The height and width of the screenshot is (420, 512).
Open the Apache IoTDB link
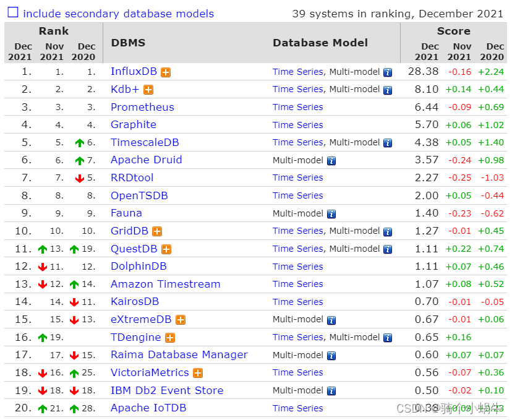click(x=148, y=408)
